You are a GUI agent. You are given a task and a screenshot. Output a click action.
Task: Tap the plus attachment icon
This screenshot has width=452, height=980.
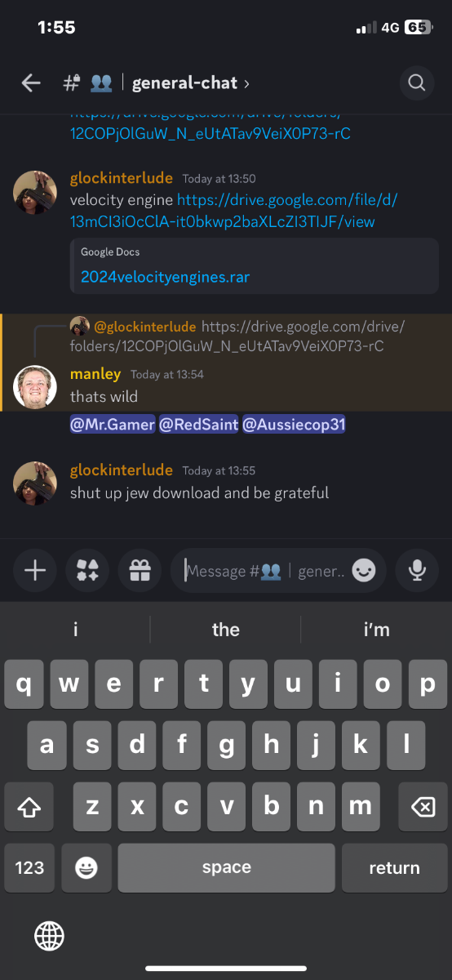coord(35,570)
